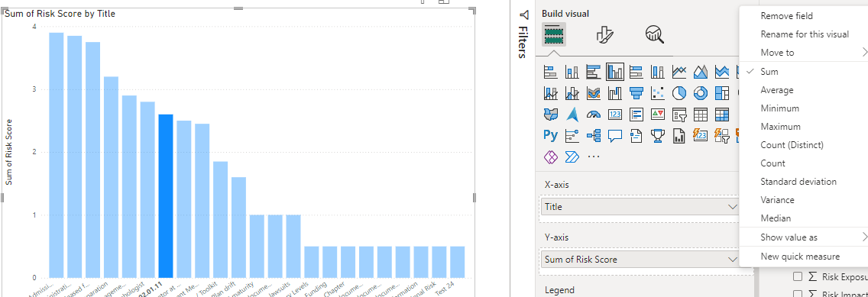Select the Line and clustered column chart visual
Screen dimensions: 868x297
572,93
